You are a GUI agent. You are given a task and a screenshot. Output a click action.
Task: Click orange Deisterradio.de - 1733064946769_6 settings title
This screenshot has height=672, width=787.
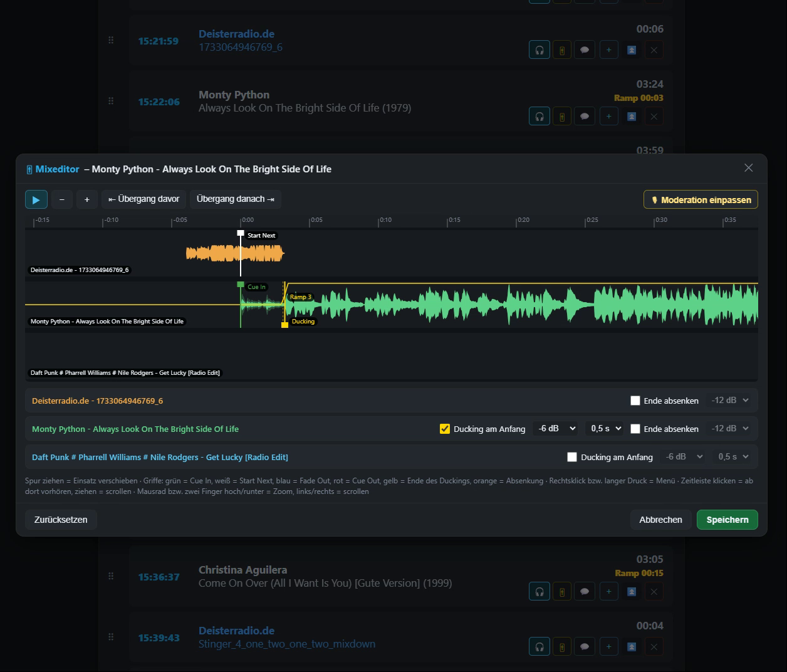(97, 401)
